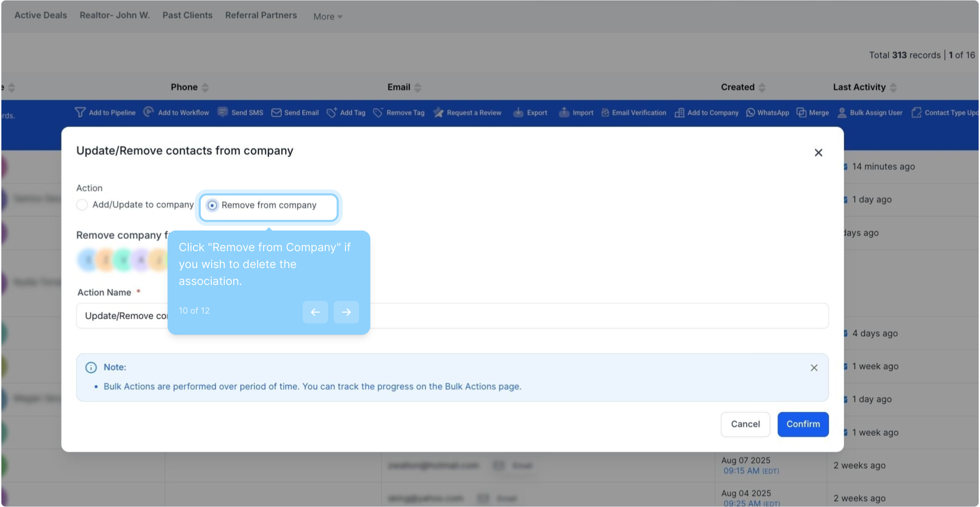
Task: Switch to the Past Clients tab
Action: (187, 15)
